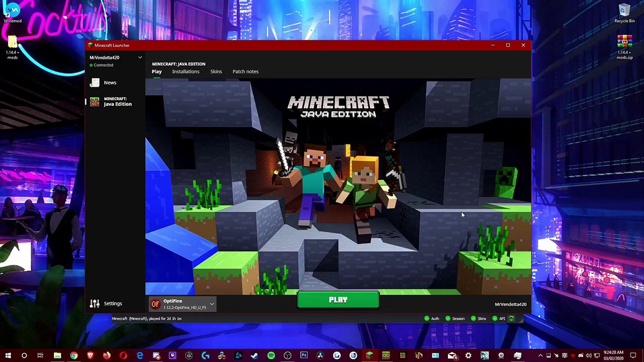Expand the MrVendetta420 account dropdown
The height and width of the screenshot is (362, 644).
click(140, 57)
